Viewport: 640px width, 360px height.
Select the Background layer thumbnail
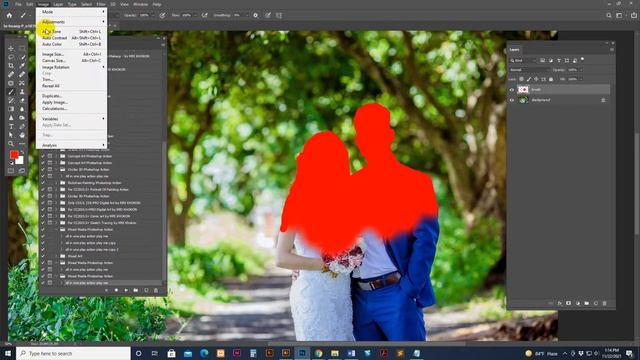coord(523,100)
